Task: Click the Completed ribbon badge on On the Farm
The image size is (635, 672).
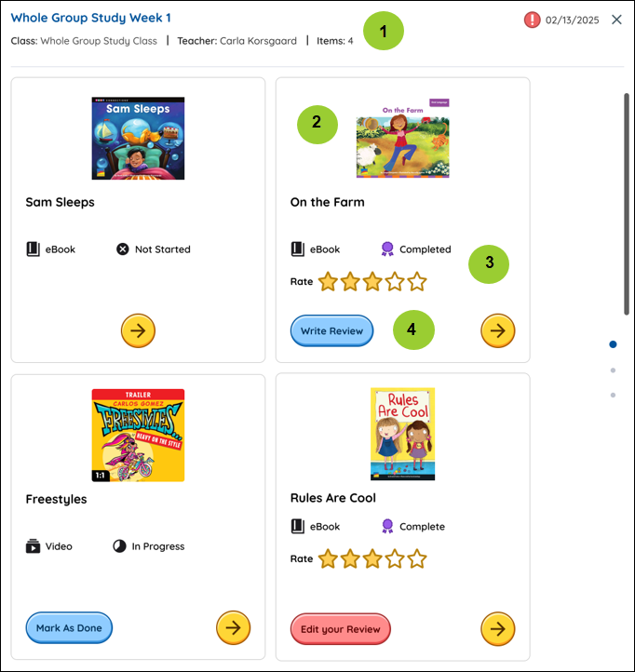Action: (x=387, y=249)
